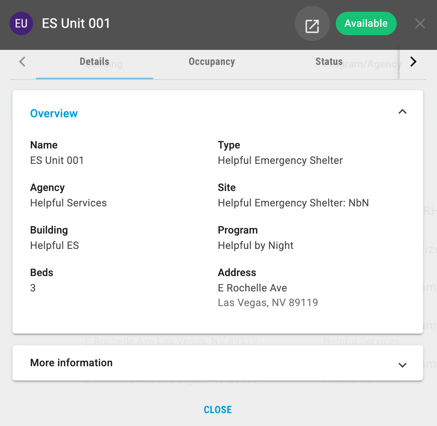Expand the More information chevron
Image resolution: width=437 pixels, height=426 pixels.
[x=402, y=365]
